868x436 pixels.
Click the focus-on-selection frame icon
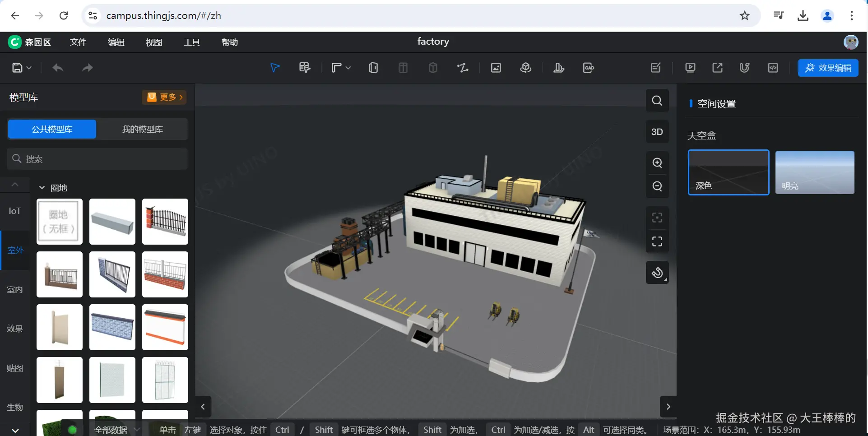pyautogui.click(x=657, y=218)
